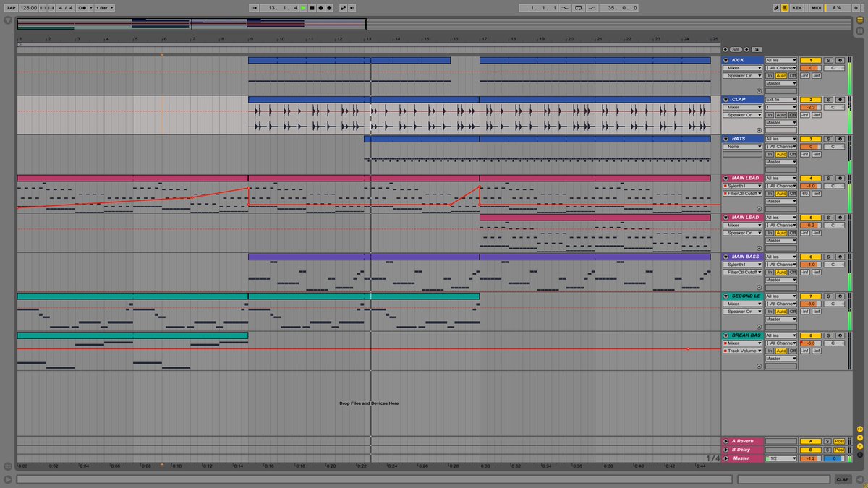Click the Back to Arrangement icon
Image resolution: width=868 pixels, height=488 pixels.
click(352, 7)
